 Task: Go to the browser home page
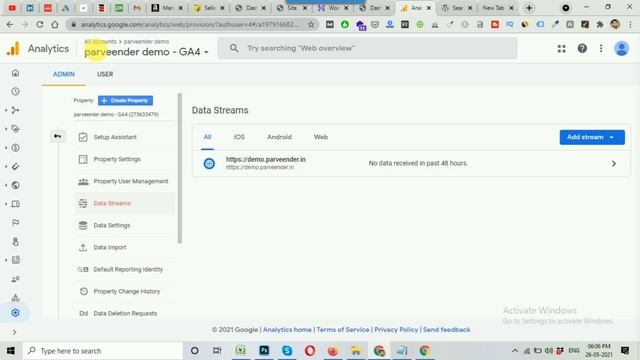tap(55, 24)
